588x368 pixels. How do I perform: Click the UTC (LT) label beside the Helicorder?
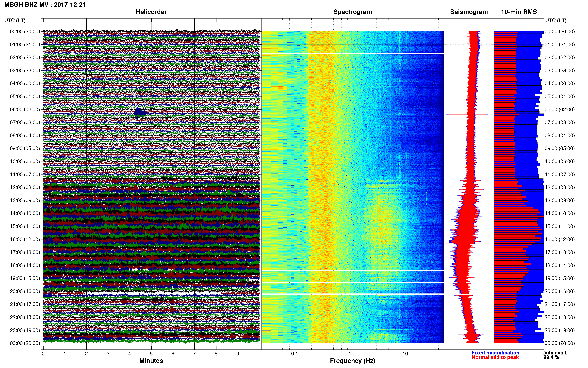coord(15,20)
